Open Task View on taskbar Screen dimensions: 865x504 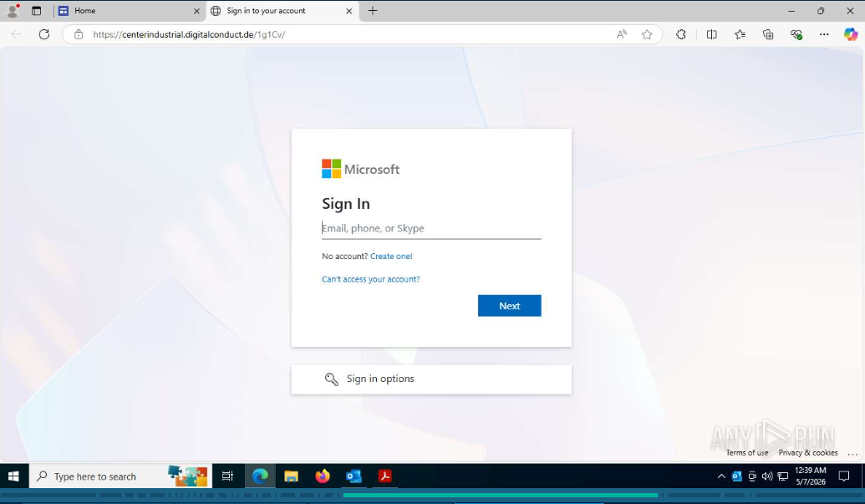227,476
